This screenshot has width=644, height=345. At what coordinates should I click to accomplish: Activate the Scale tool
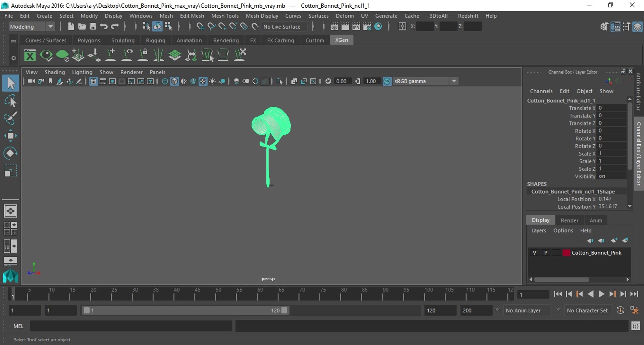pos(10,170)
